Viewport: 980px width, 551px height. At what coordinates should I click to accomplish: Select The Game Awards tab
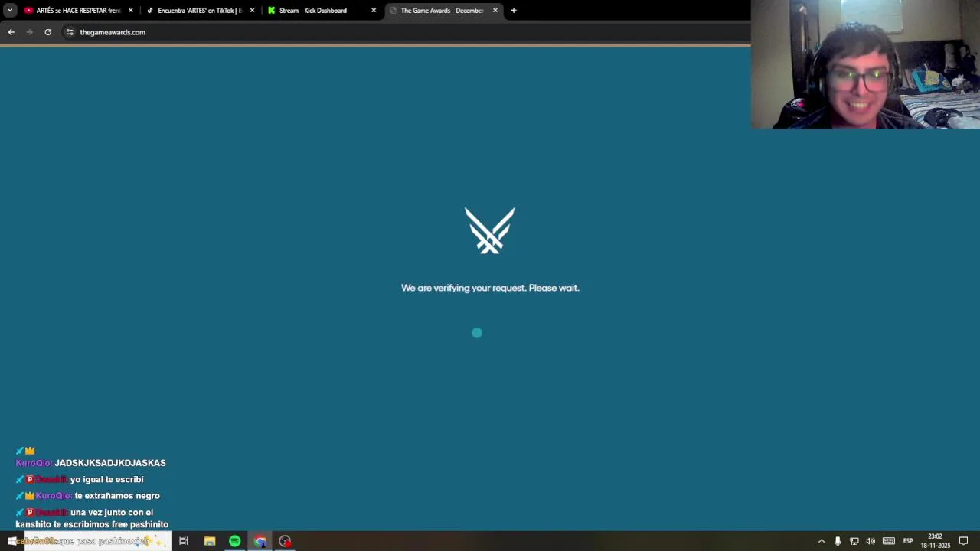(x=442, y=11)
